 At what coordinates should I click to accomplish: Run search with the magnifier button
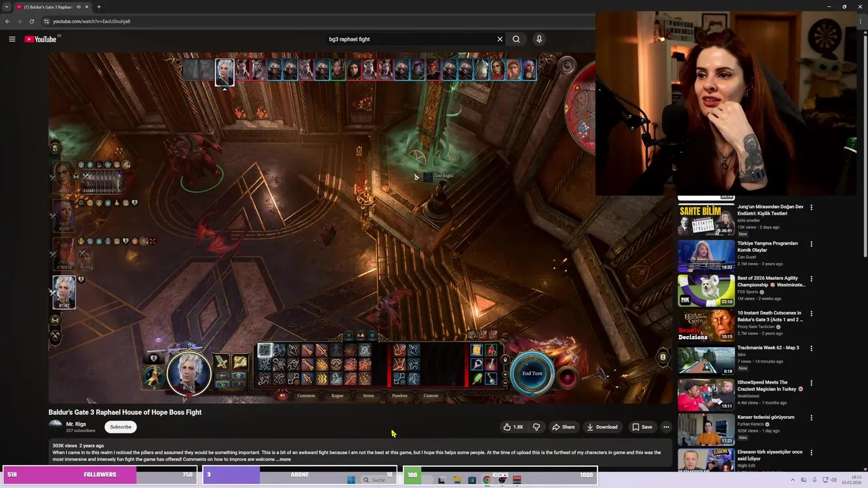pos(516,39)
